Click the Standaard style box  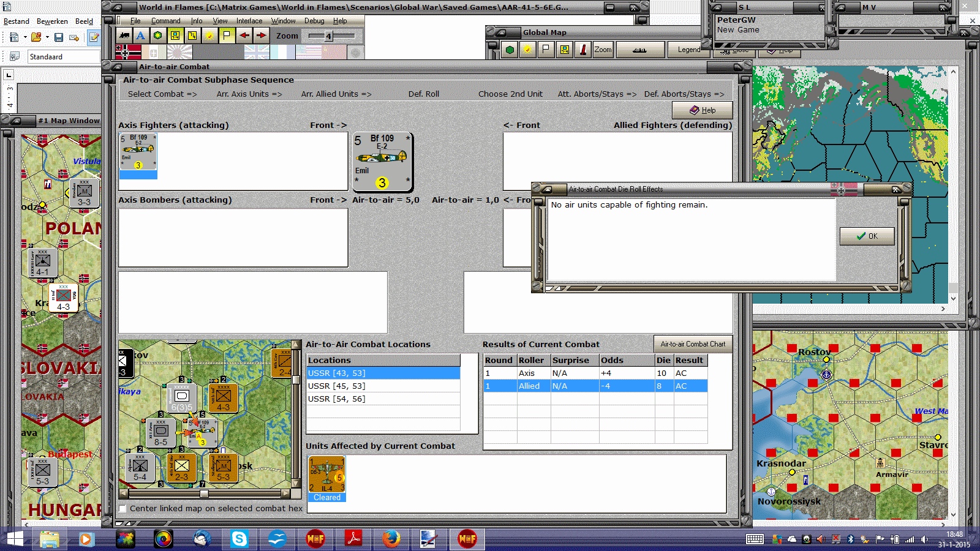coord(64,57)
